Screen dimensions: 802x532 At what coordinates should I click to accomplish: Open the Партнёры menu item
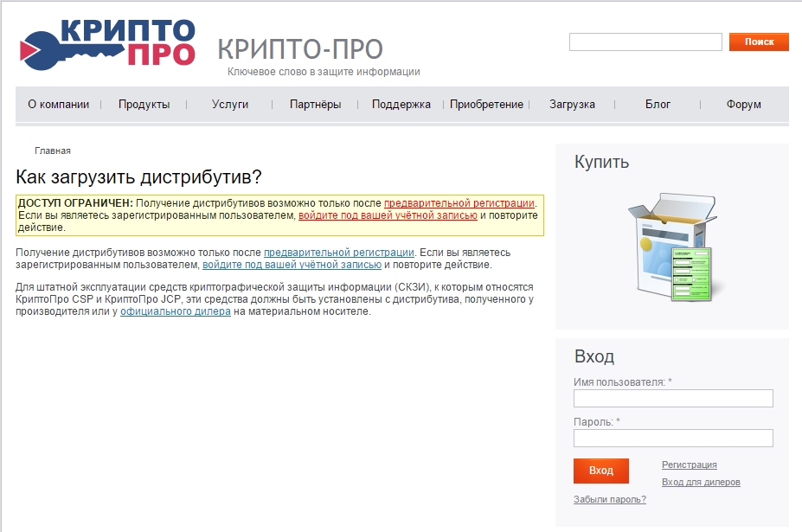pyautogui.click(x=316, y=105)
